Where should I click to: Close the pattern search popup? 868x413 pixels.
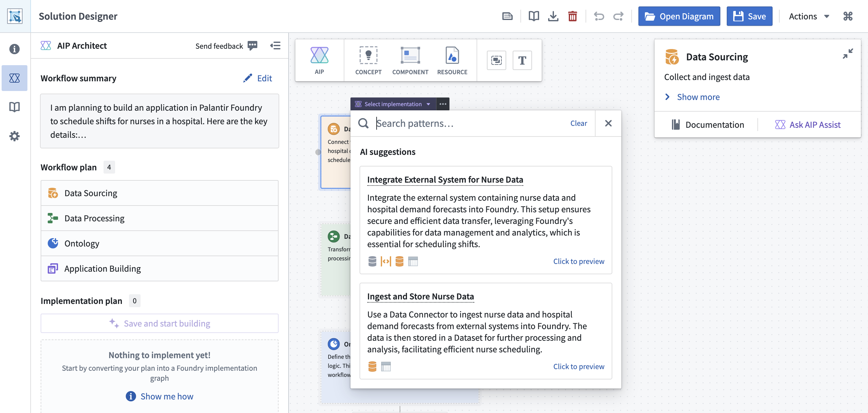608,123
